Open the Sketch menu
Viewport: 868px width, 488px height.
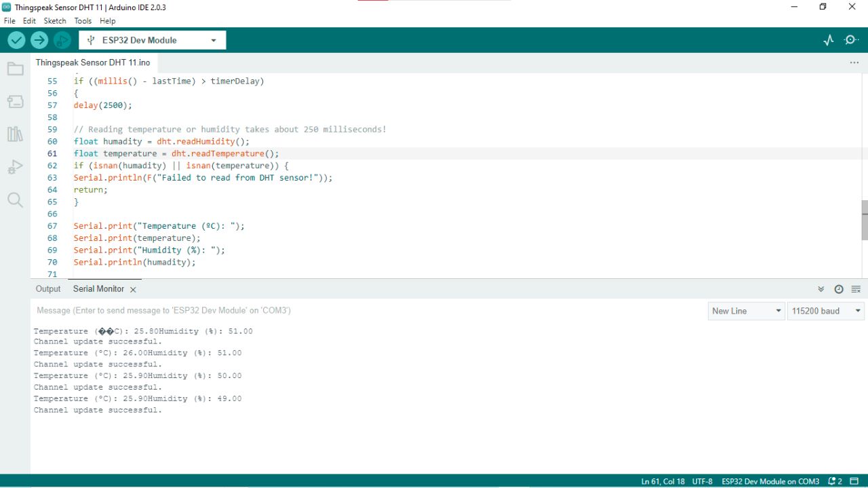[x=55, y=21]
